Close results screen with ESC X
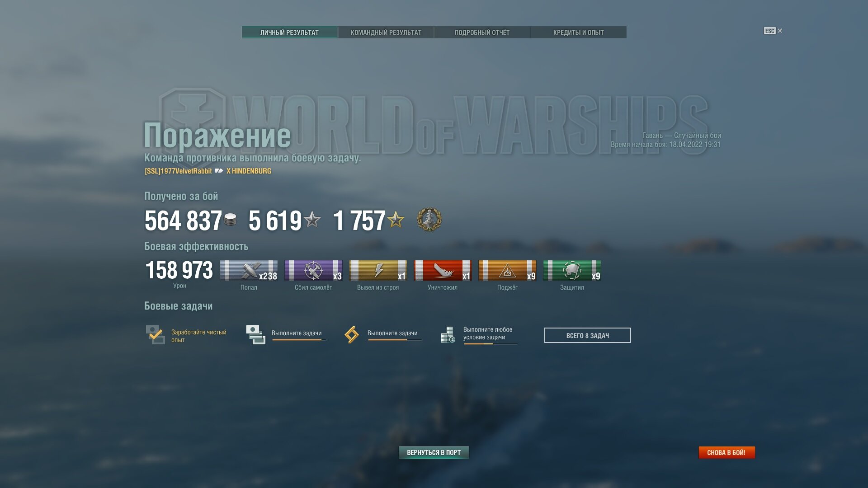868x488 pixels. click(x=773, y=31)
